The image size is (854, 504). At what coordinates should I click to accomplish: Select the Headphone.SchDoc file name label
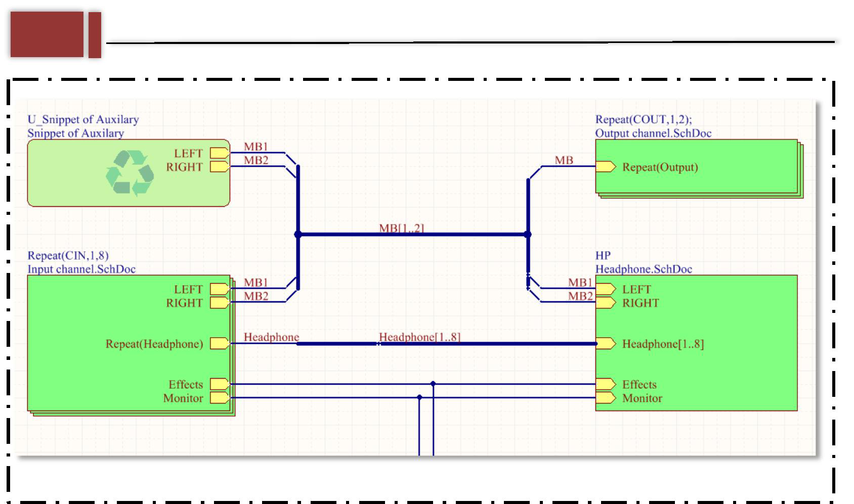tap(643, 269)
